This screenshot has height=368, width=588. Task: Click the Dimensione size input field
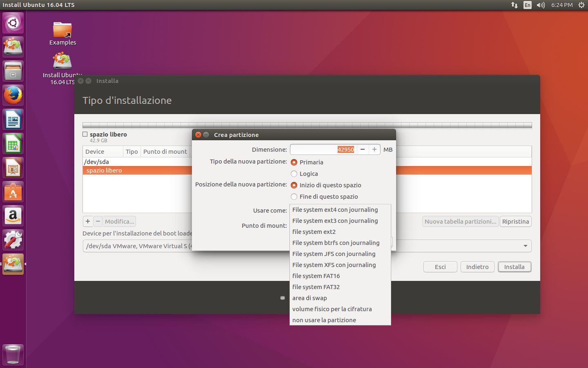click(x=323, y=149)
